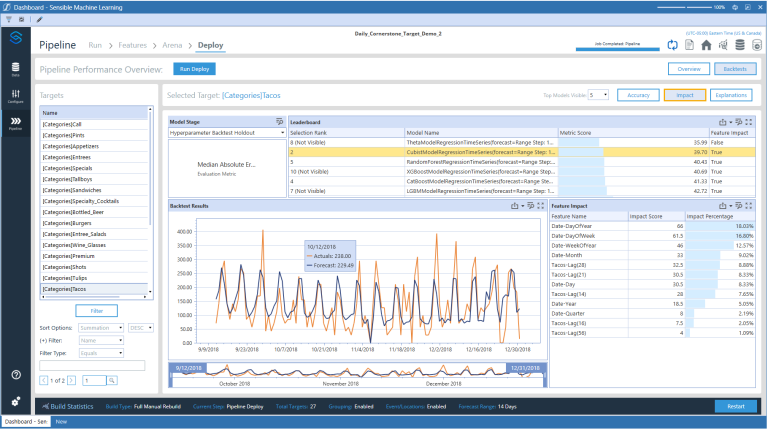The image size is (768, 429).
Task: Open the Data section in left sidebar
Action: [16, 69]
